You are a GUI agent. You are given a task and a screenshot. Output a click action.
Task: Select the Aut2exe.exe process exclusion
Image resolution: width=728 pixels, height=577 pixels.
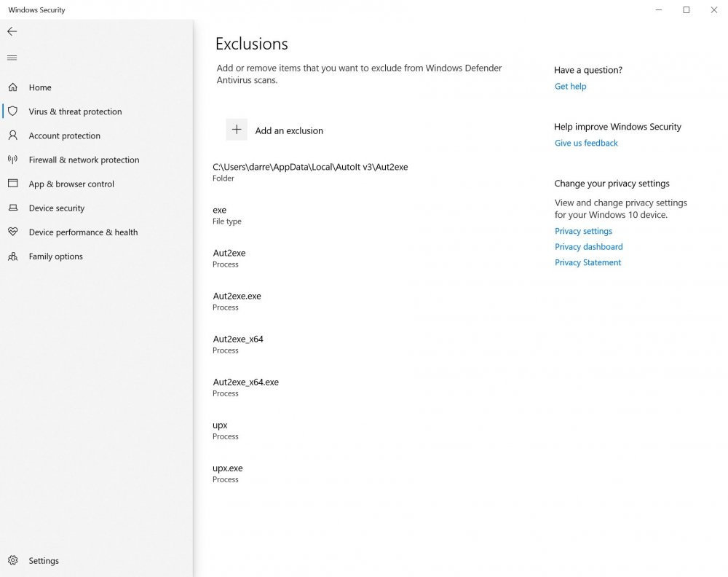[237, 301]
